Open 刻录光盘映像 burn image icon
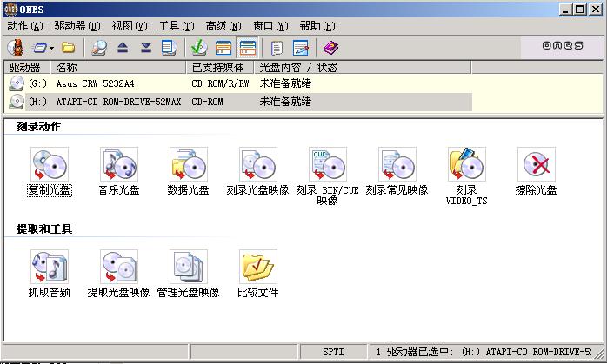 coord(257,165)
